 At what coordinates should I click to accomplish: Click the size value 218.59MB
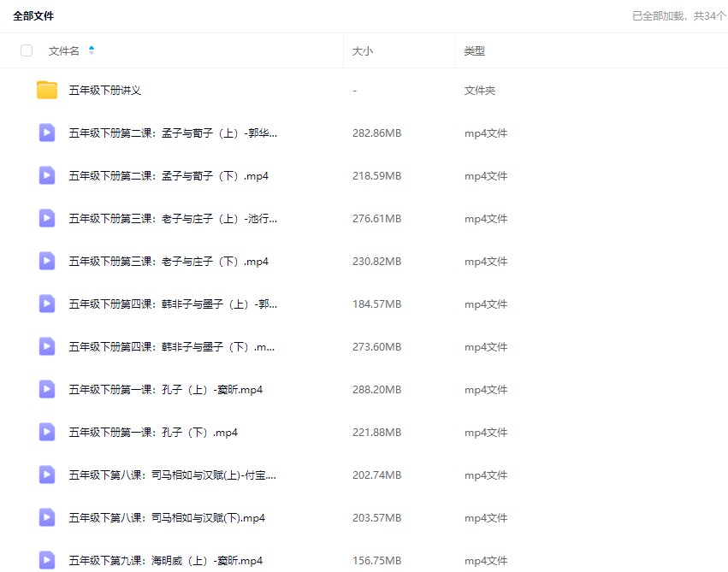[x=376, y=176]
